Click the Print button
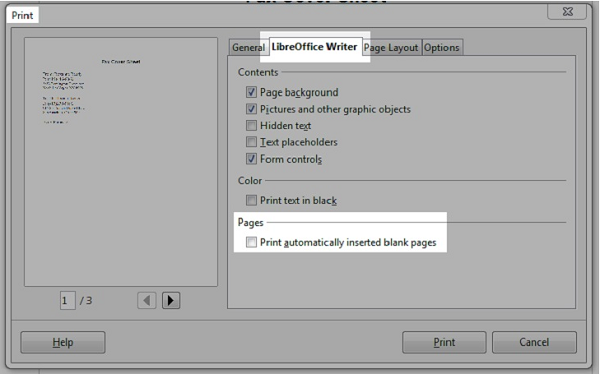 tap(444, 342)
